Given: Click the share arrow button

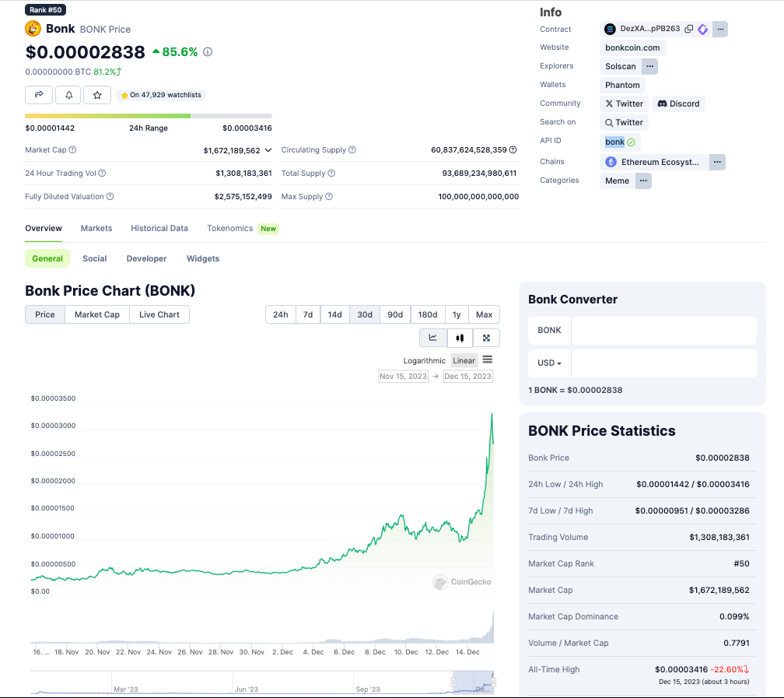Looking at the screenshot, I should coord(39,95).
